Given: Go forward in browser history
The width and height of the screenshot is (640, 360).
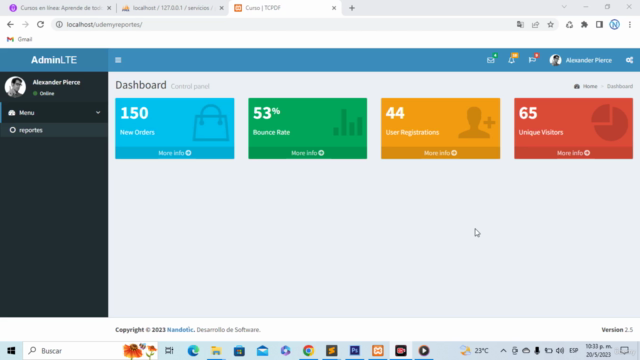Looking at the screenshot, I should tap(25, 24).
